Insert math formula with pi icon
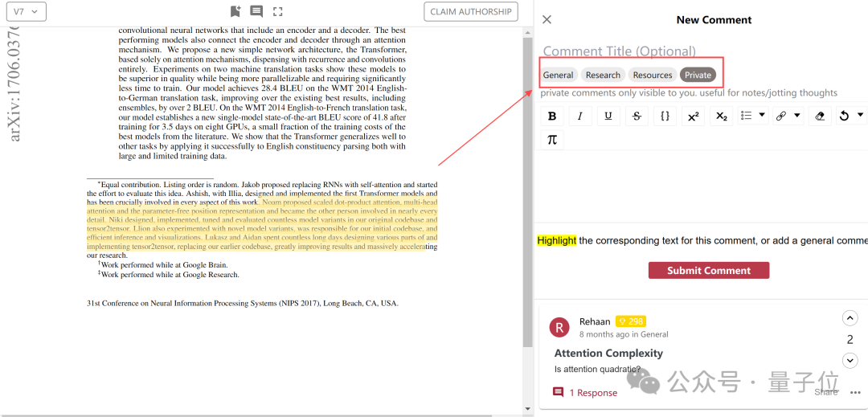This screenshot has height=417, width=868. [552, 139]
